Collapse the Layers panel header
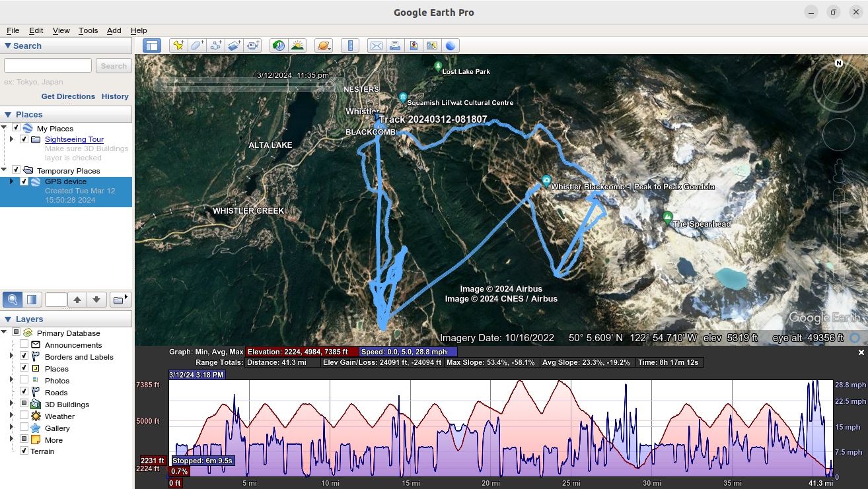The height and width of the screenshot is (489, 868). pos(66,319)
